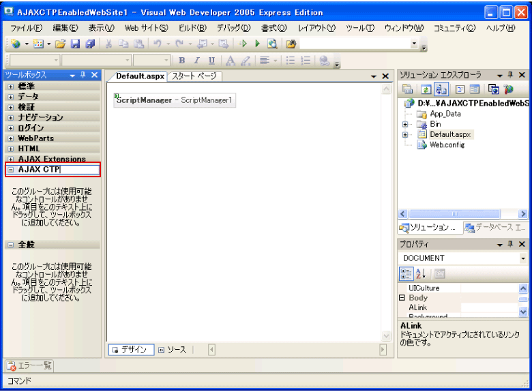Select Web.config in Solution Explorer
Image resolution: width=532 pixels, height=392 pixels.
coord(447,145)
